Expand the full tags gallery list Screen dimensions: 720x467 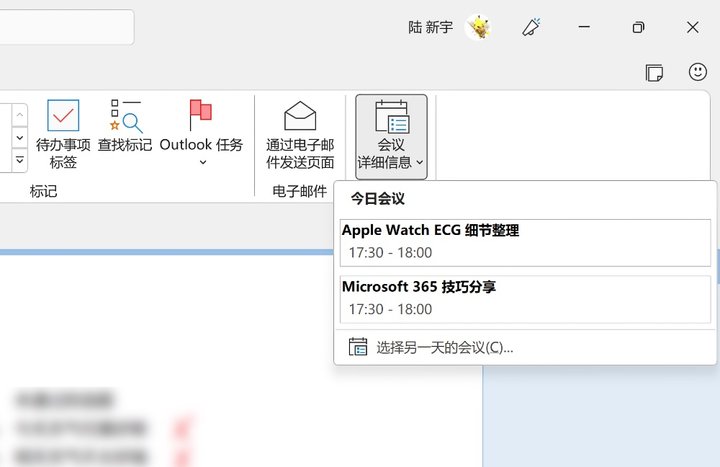(20, 160)
